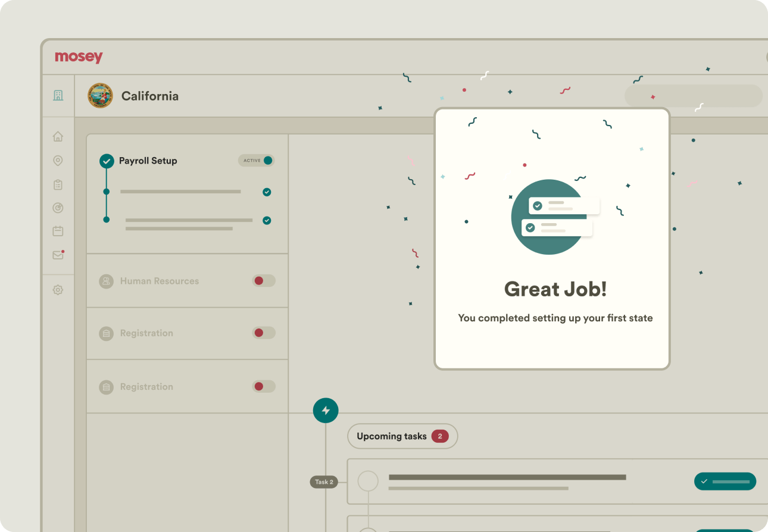Select the Payroll Setup section heading
This screenshot has height=532, width=768.
(148, 161)
